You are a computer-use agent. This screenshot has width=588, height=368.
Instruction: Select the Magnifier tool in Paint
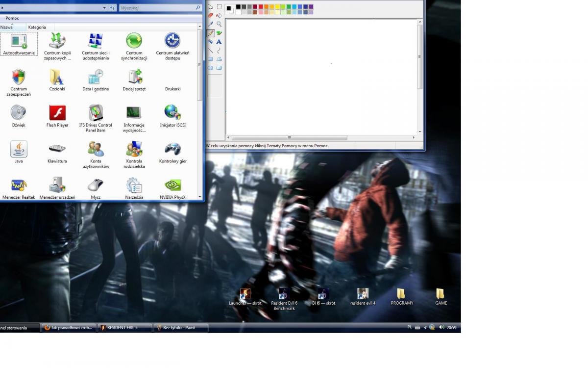pyautogui.click(x=219, y=24)
